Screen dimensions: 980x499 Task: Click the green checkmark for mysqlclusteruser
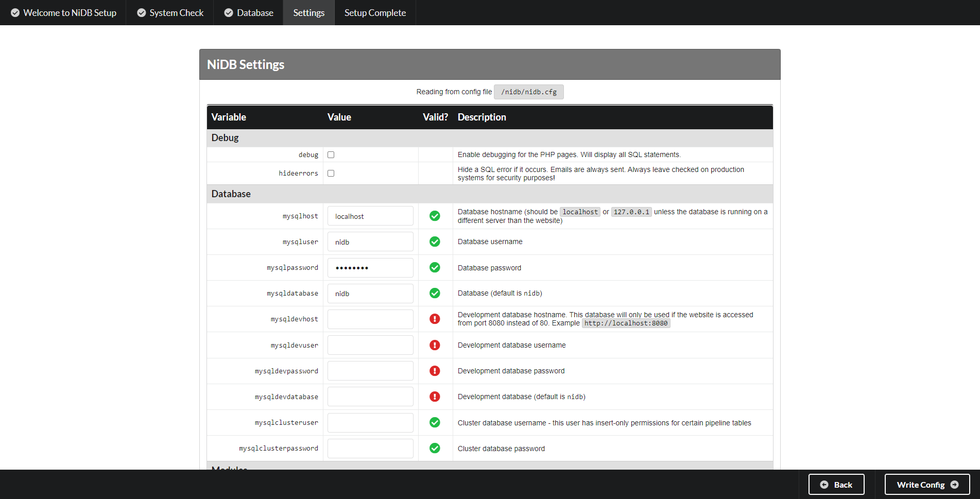(x=435, y=422)
